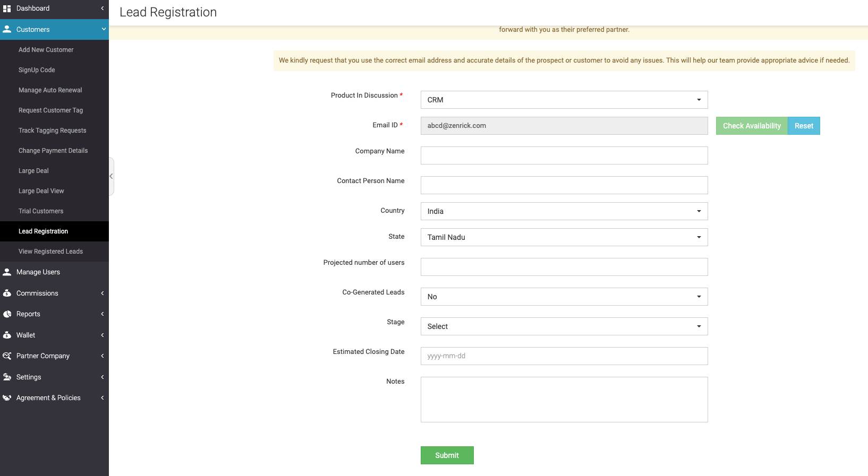This screenshot has width=868, height=476.
Task: Click the Commissions money bag icon
Action: [x=7, y=293]
